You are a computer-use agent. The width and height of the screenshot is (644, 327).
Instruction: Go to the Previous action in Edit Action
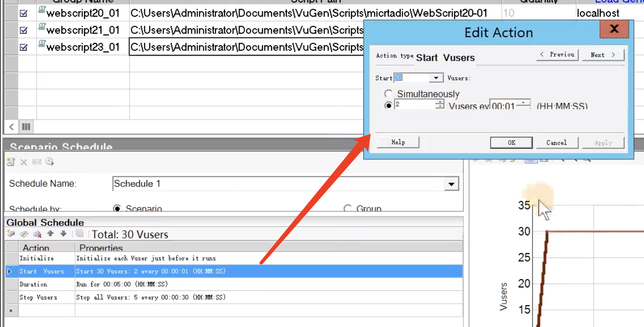point(557,55)
